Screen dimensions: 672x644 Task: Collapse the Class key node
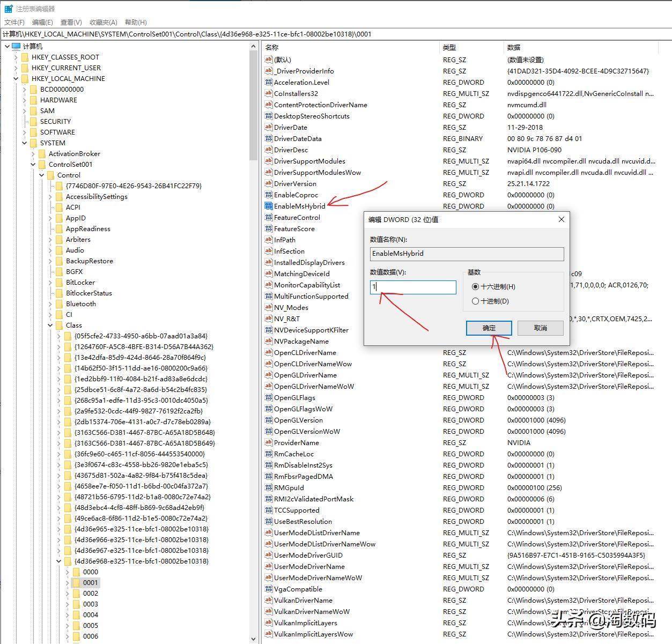[50, 325]
